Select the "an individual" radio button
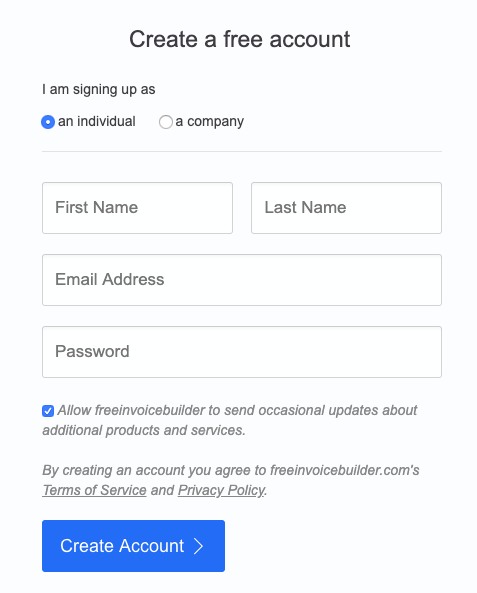 click(48, 122)
